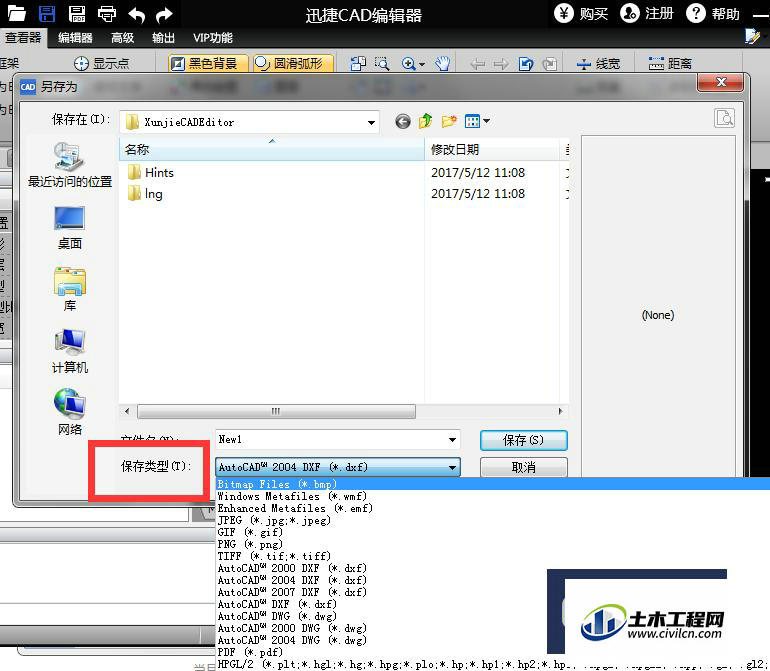This screenshot has width=770, height=671.
Task: Select the pan hand tool
Action: [442, 63]
